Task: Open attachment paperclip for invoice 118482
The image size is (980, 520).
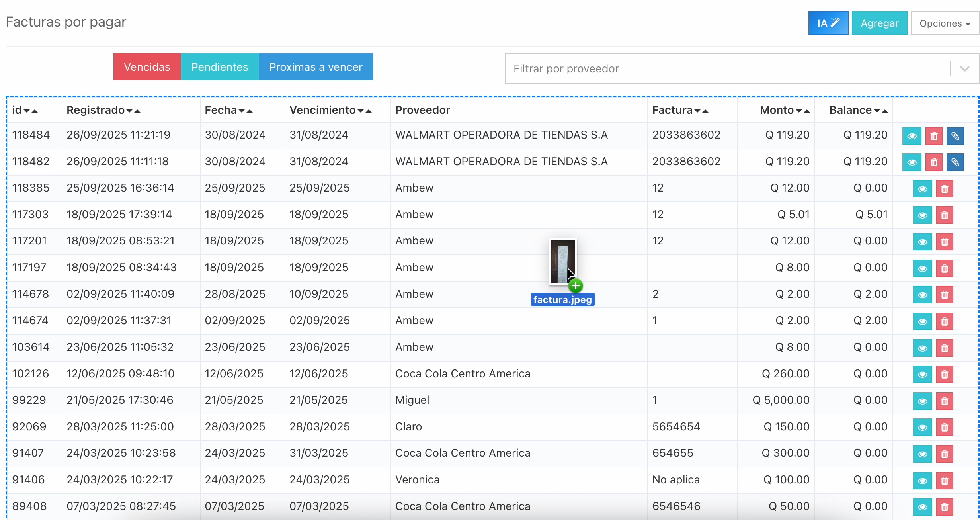Action: click(955, 162)
